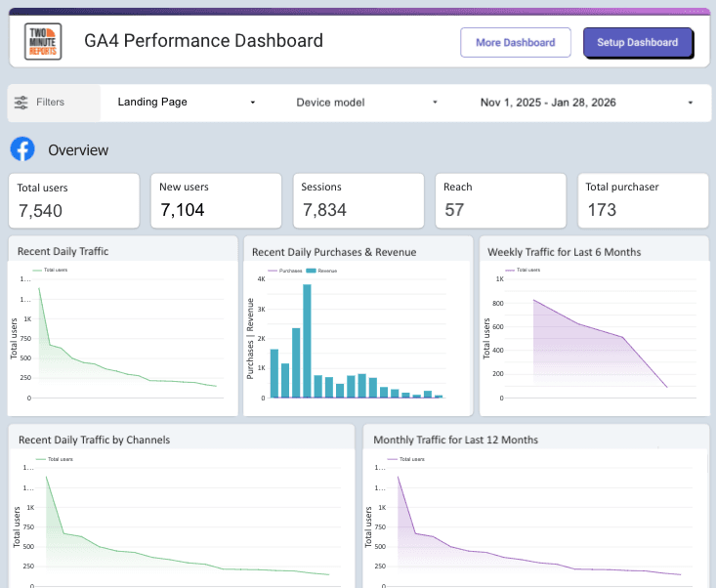Click the Landing Page dropdown arrow

[x=253, y=103]
